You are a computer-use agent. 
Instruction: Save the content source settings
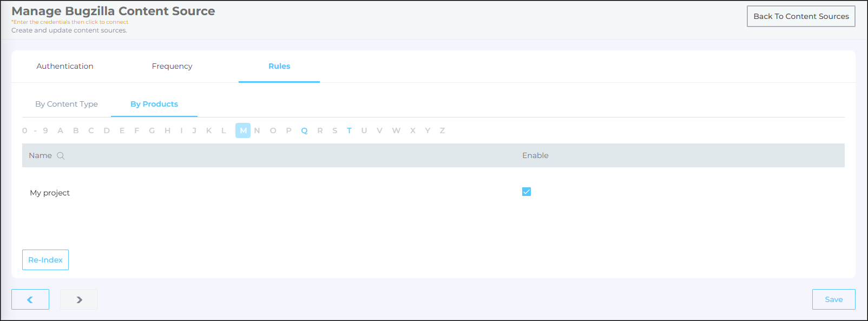coord(833,299)
